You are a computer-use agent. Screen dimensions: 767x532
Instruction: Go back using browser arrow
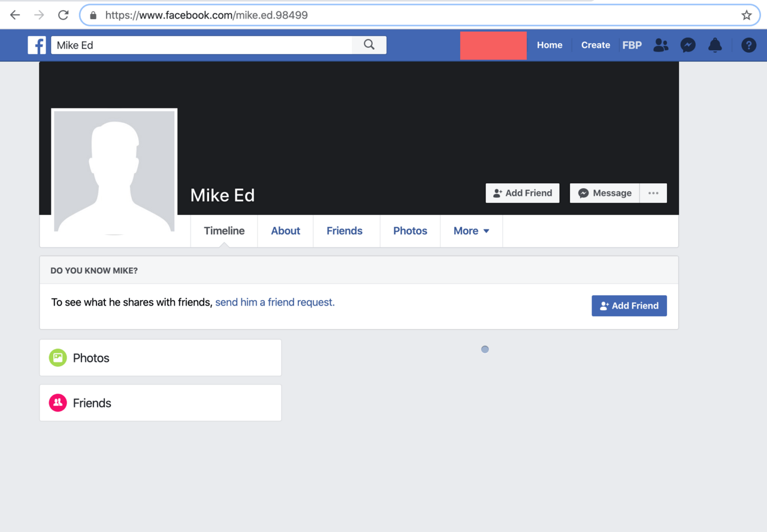pyautogui.click(x=15, y=16)
